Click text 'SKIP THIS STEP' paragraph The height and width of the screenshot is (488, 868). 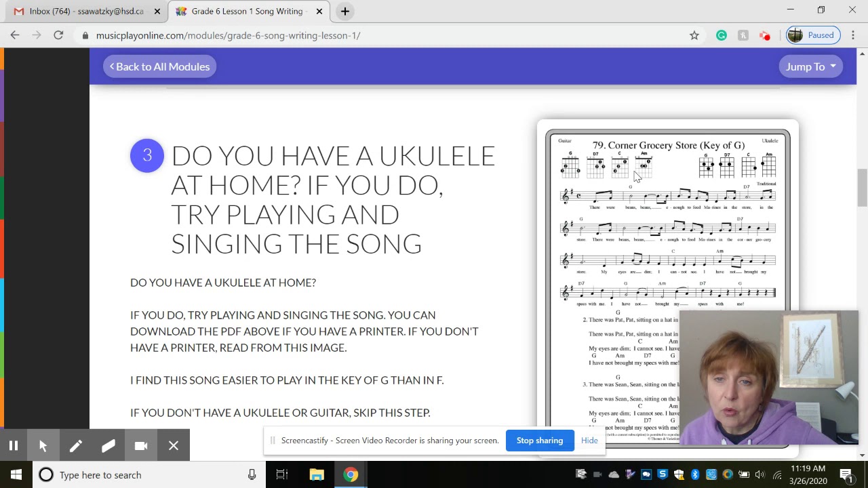tap(280, 412)
